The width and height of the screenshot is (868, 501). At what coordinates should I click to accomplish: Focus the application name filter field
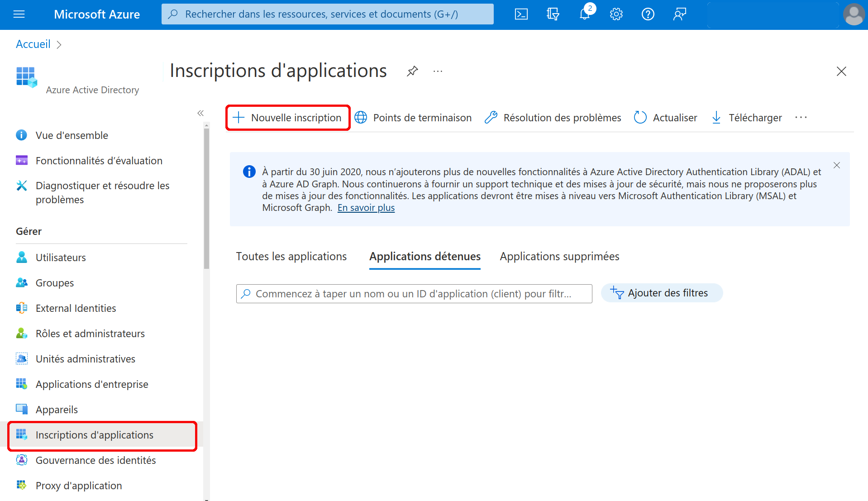click(x=414, y=294)
